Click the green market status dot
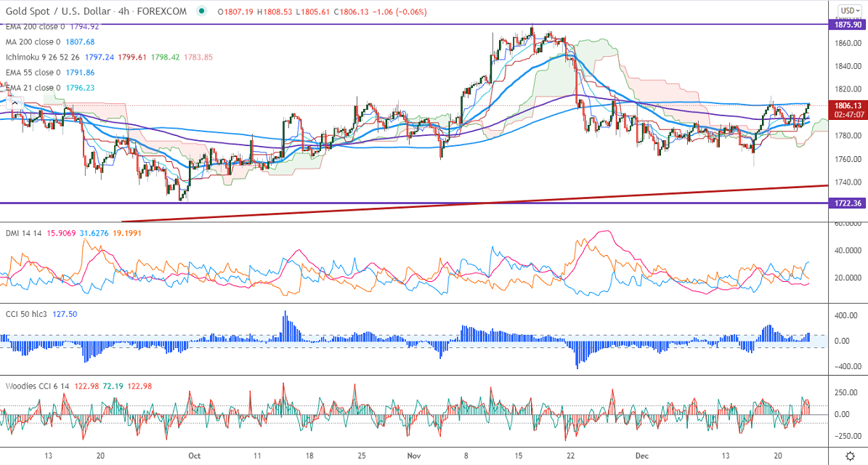The image size is (868, 465). (x=201, y=11)
